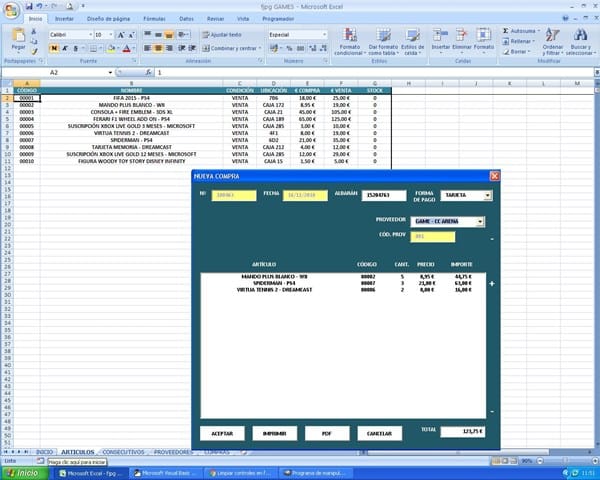Toggle bold formatting (N) in Fuente group
The image size is (600, 480).
pos(54,48)
